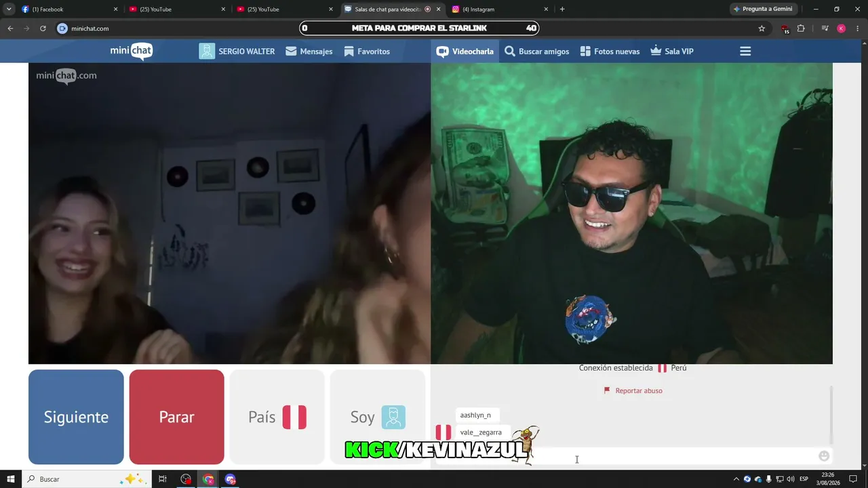Go to Favoritos

point(367,52)
